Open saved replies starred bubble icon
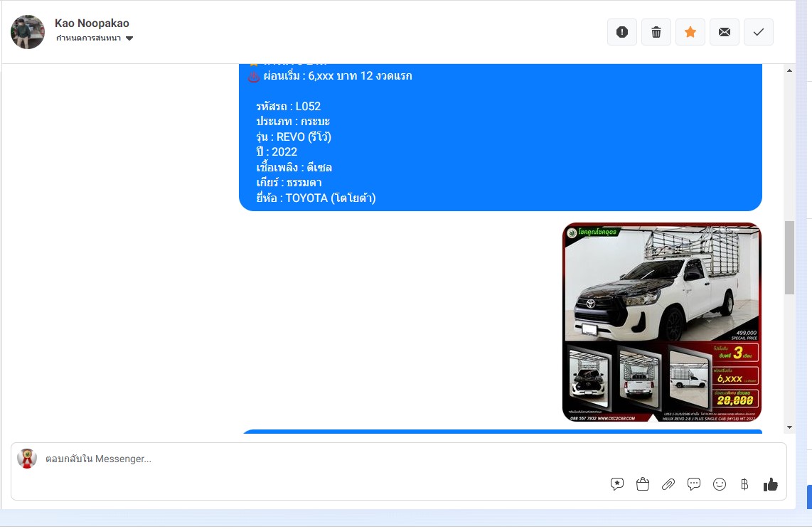Viewport: 812px width, 529px height. click(616, 484)
